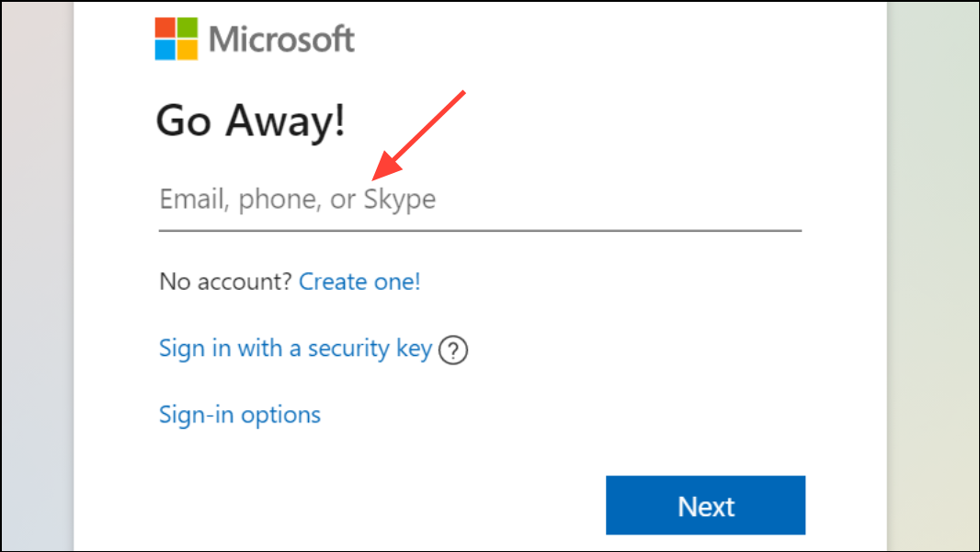The width and height of the screenshot is (980, 552).
Task: Click the red arrow annotation
Action: point(418,135)
